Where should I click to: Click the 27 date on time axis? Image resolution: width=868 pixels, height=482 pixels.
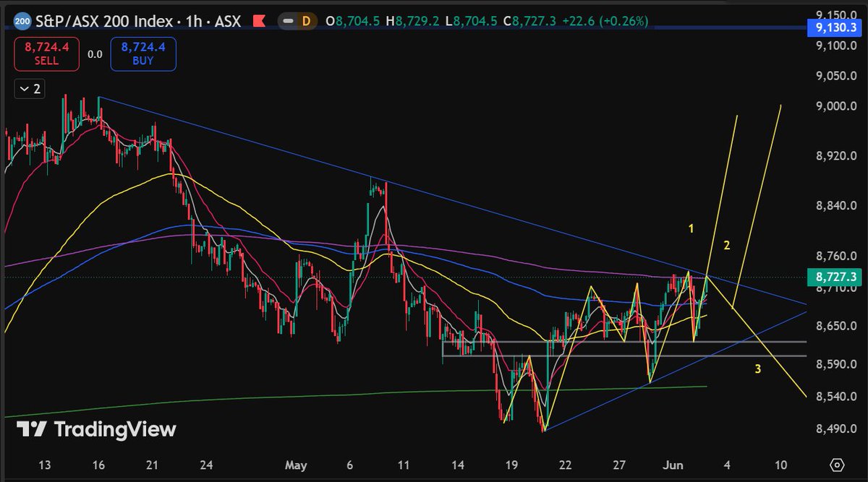[x=620, y=465]
